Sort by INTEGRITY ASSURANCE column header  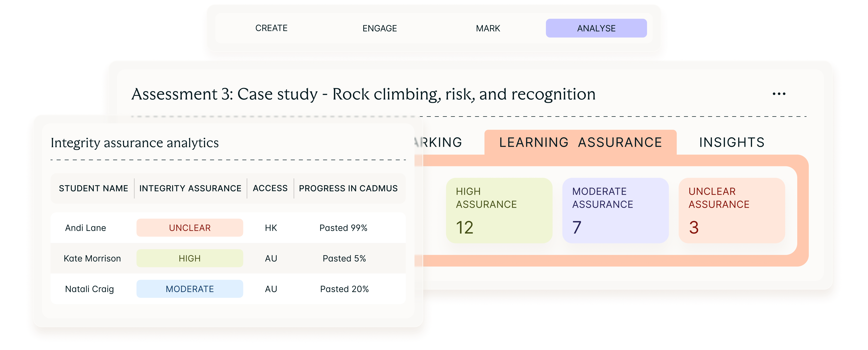[190, 188]
